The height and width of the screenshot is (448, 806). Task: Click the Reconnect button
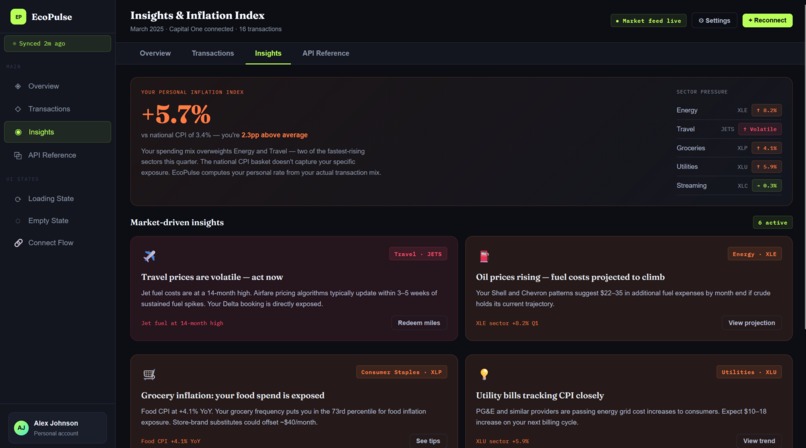click(767, 21)
